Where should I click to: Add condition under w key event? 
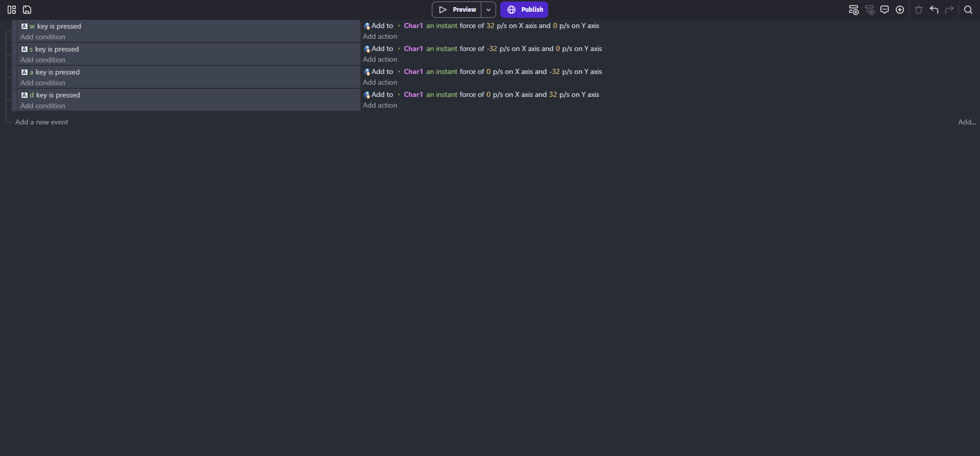(x=43, y=37)
